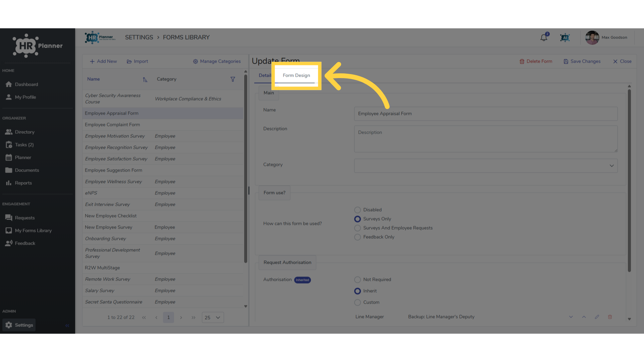Click Add New form button
This screenshot has width=644, height=362.
coord(103,61)
